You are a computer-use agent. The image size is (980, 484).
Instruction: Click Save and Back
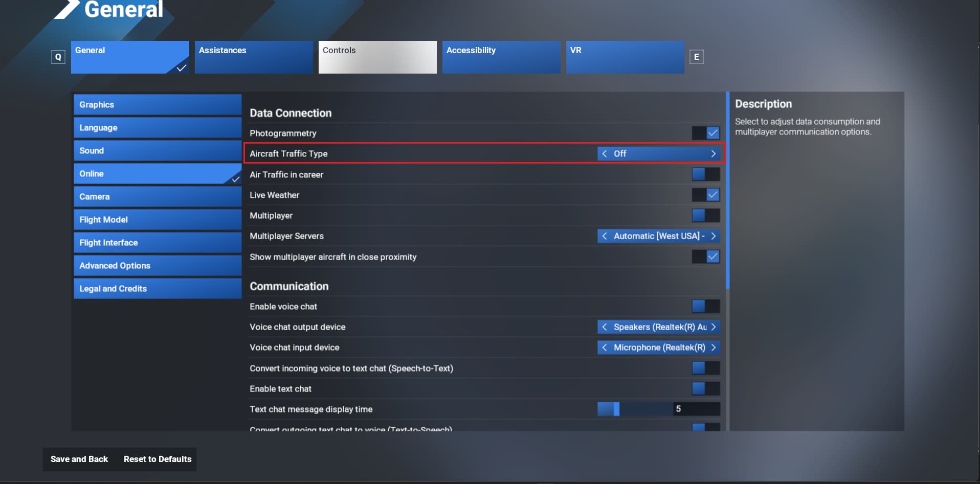79,459
